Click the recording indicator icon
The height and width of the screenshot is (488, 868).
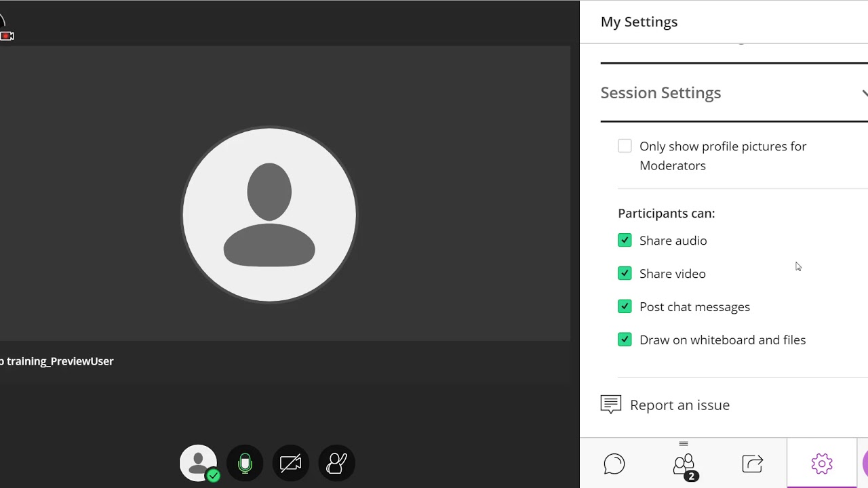pos(7,36)
